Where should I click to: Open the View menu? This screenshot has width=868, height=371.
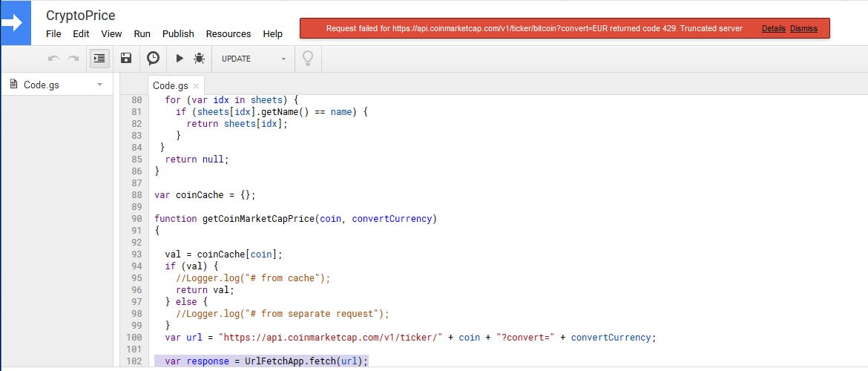tap(111, 34)
